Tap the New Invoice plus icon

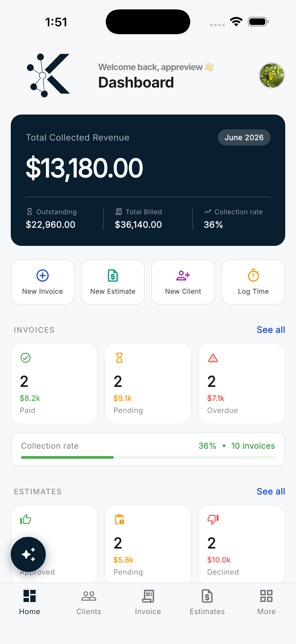click(42, 276)
